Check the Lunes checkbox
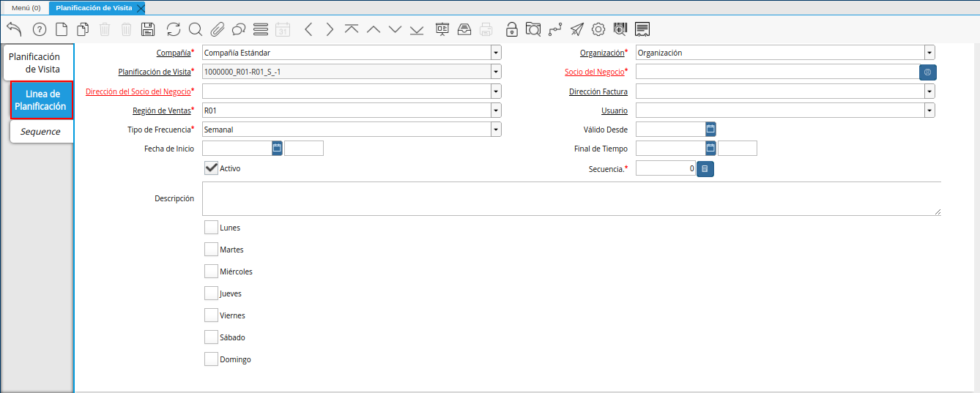The image size is (980, 393). 211,227
